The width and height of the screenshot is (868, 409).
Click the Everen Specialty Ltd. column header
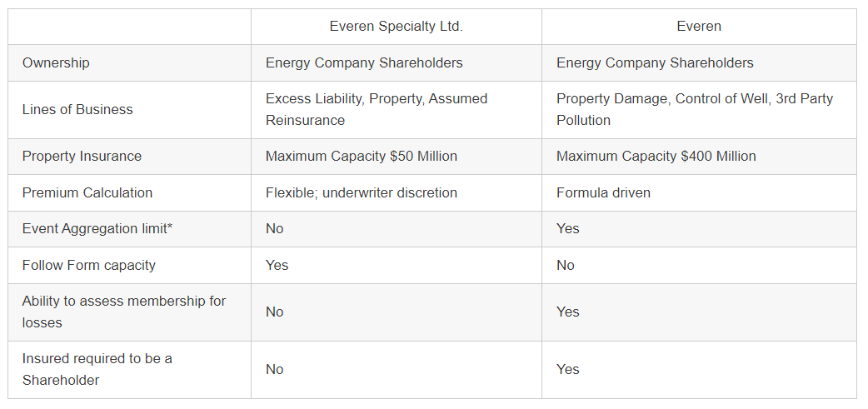[396, 27]
